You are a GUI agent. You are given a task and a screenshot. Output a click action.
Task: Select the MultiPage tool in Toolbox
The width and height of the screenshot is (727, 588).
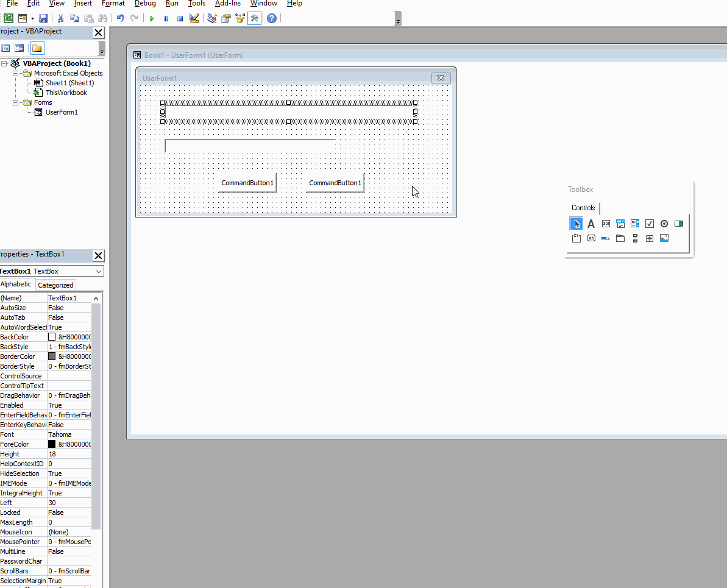(620, 238)
